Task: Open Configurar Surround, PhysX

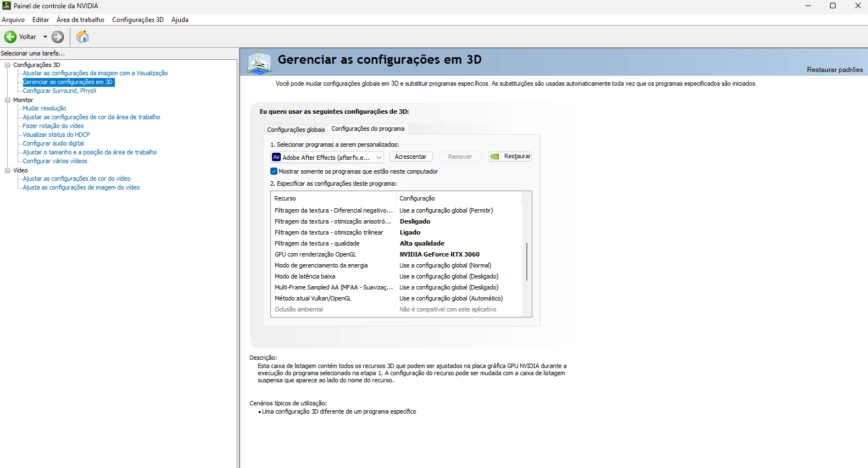Action: point(59,91)
